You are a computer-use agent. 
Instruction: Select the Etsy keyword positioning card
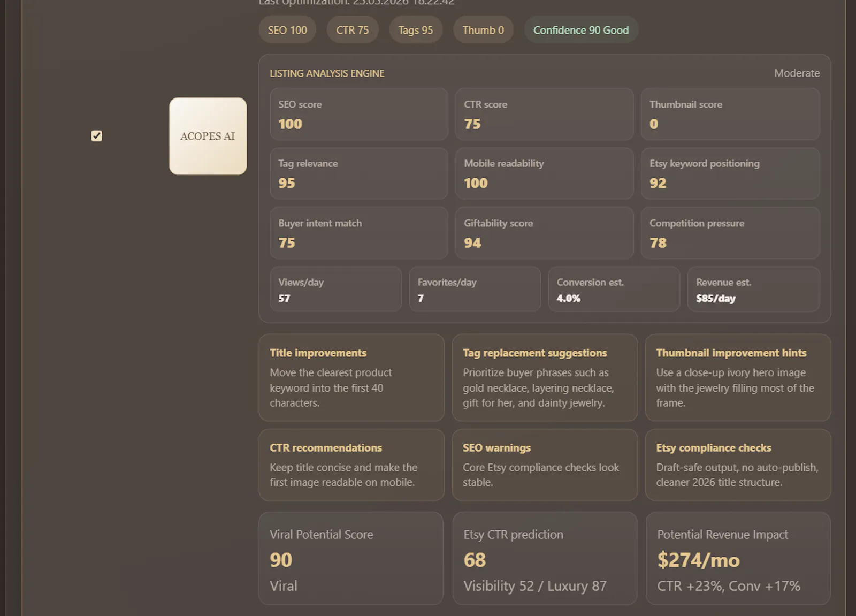(x=730, y=173)
